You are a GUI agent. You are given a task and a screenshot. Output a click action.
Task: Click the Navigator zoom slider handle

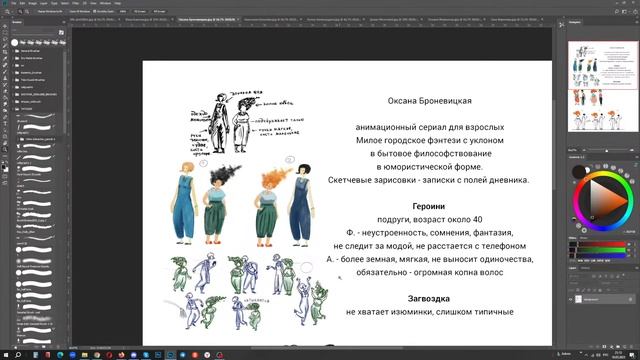pyautogui.click(x=607, y=151)
